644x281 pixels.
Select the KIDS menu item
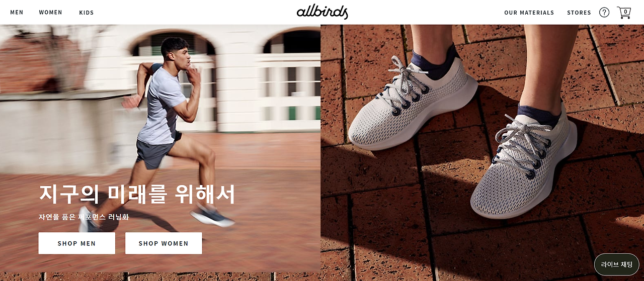[87, 13]
